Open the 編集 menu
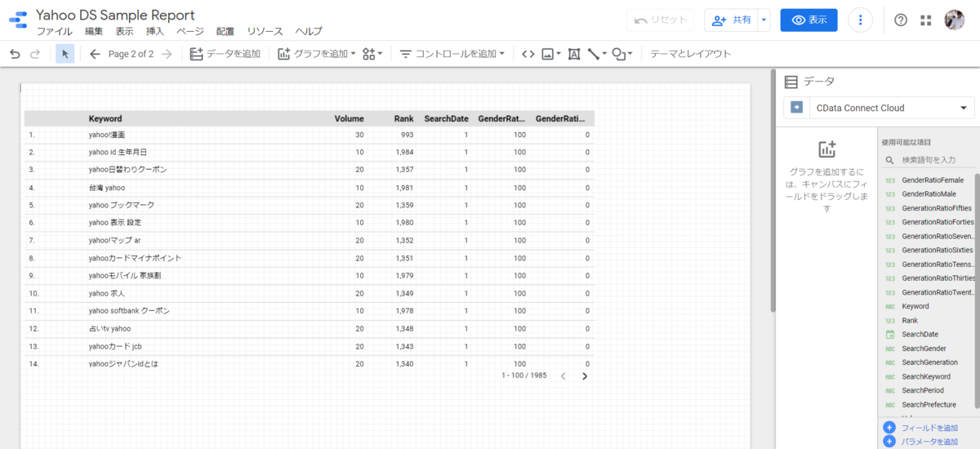The height and width of the screenshot is (449, 980). point(94,32)
